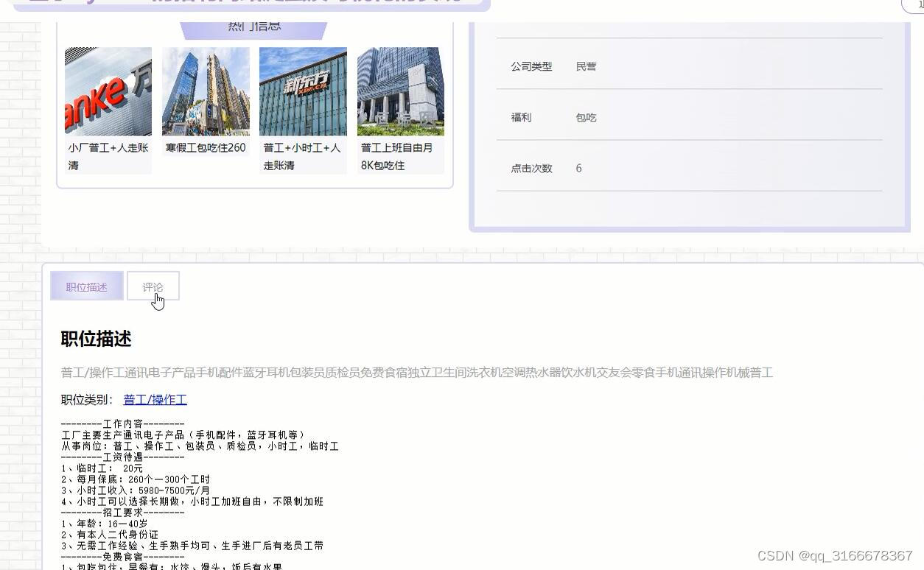Click the 新东方 building photo thumbnail
Viewport: 924px width, 570px height.
302,91
